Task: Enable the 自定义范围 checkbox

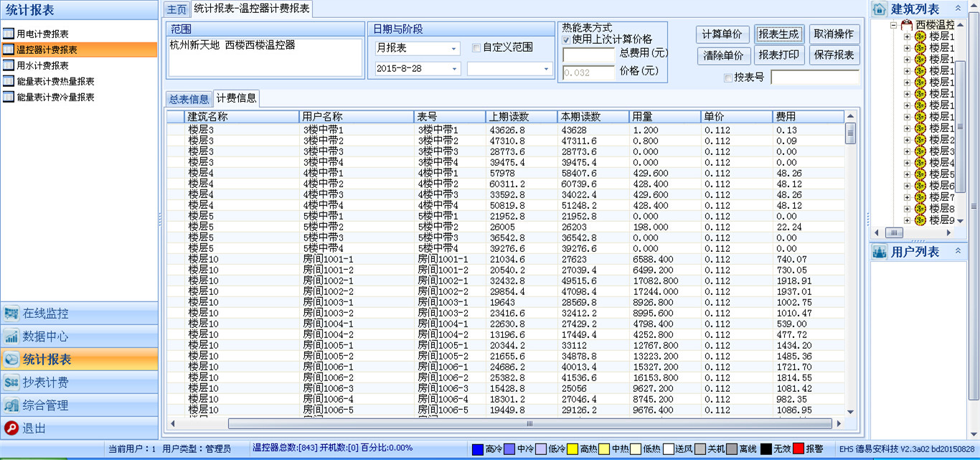Action: click(476, 48)
